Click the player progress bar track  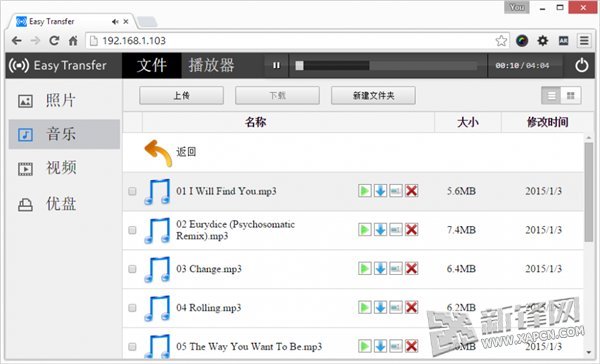point(386,65)
